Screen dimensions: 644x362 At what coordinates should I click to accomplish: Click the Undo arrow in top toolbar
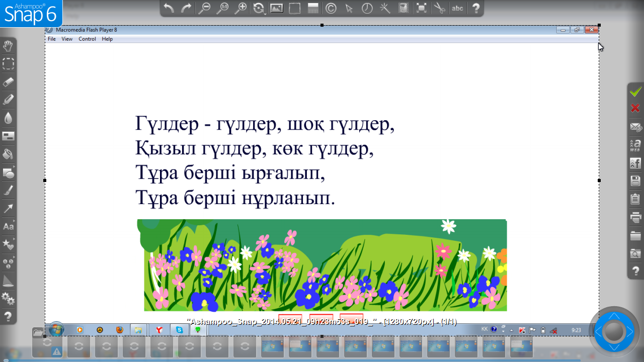(169, 8)
